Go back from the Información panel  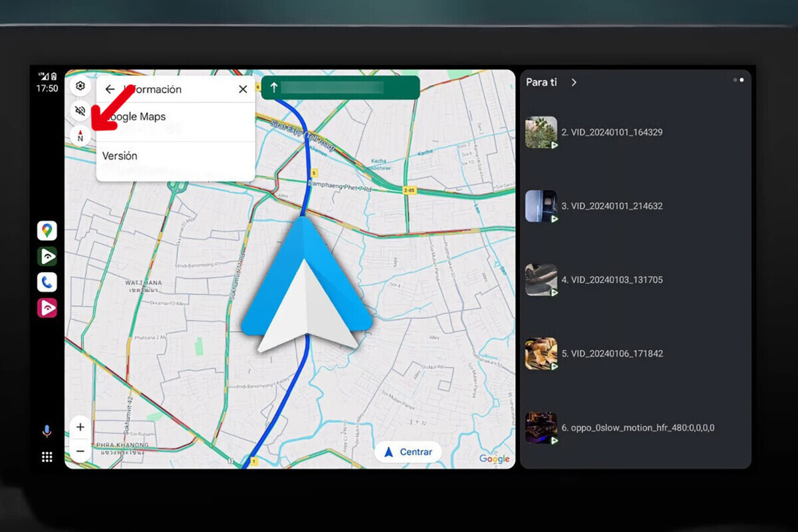110,89
